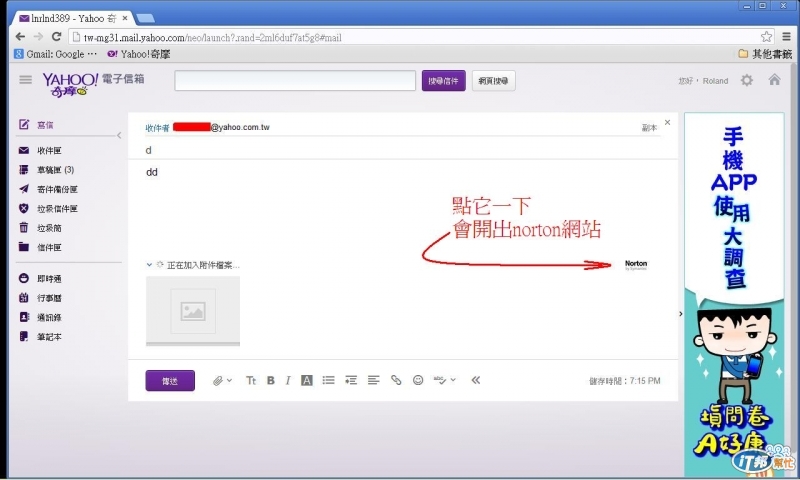Open the Chrome menu icon

point(786,37)
